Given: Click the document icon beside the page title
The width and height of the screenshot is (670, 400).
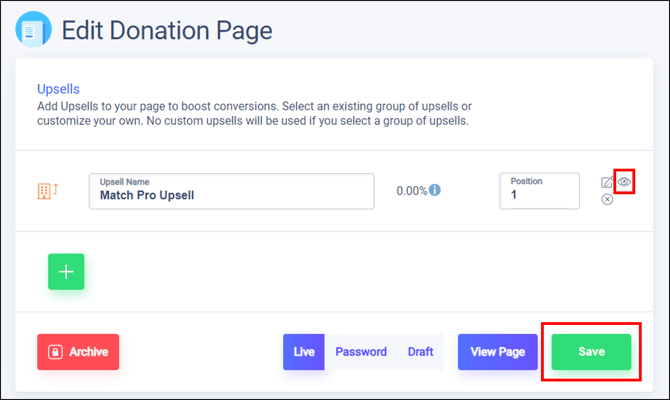Looking at the screenshot, I should [x=32, y=30].
